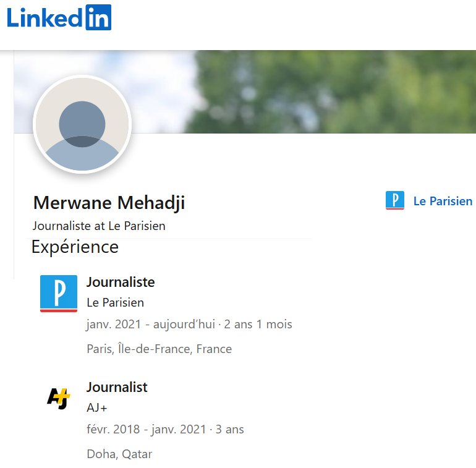The image size is (476, 468).
Task: Open the default profile avatar picture
Action: click(x=82, y=124)
